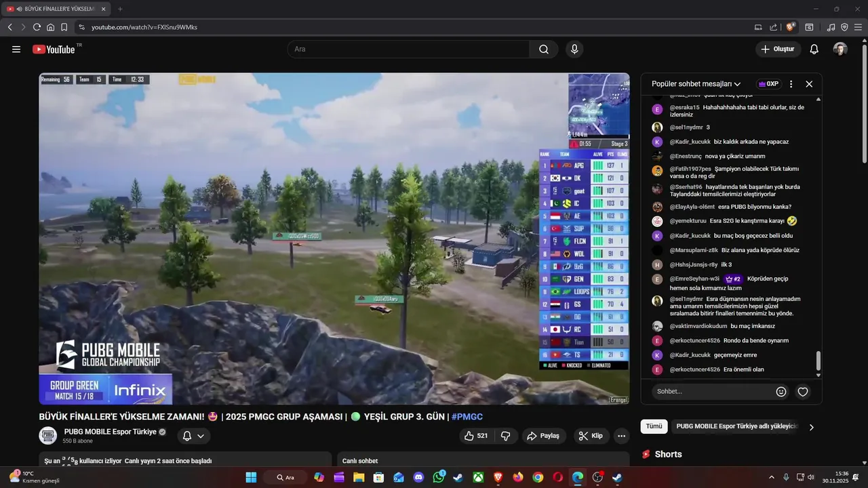
Task: Close the live chat panel
Action: click(809, 84)
